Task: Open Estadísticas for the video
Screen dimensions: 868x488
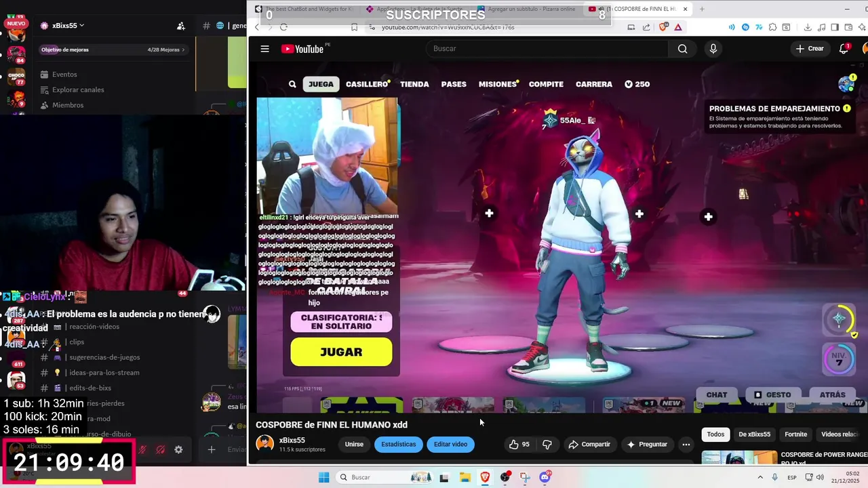Action: pyautogui.click(x=399, y=445)
